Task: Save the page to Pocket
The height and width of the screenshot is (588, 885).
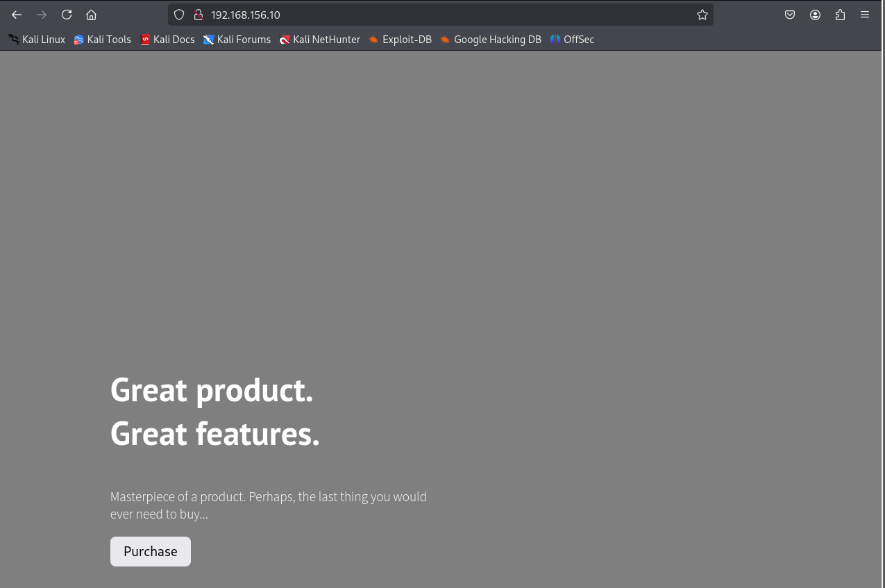Action: click(790, 15)
